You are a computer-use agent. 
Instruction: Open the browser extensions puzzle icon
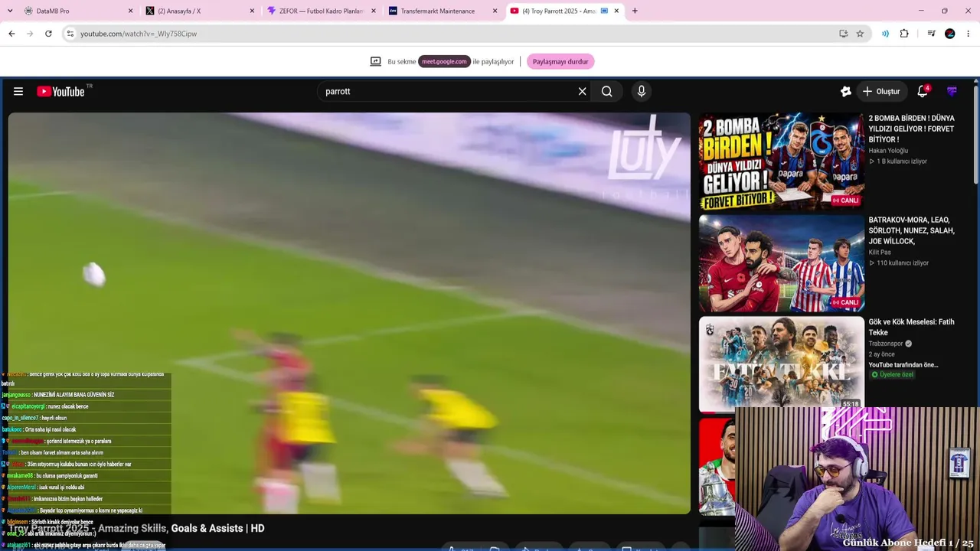click(x=904, y=34)
